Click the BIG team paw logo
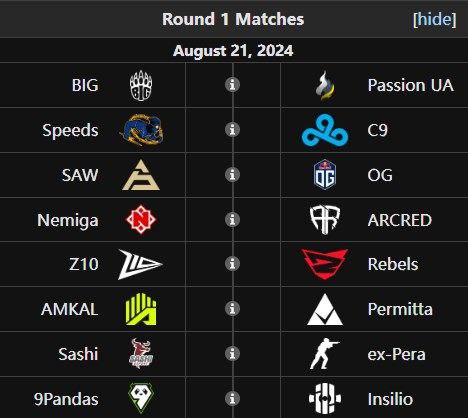Image resolution: width=468 pixels, height=418 pixels. coord(141,85)
